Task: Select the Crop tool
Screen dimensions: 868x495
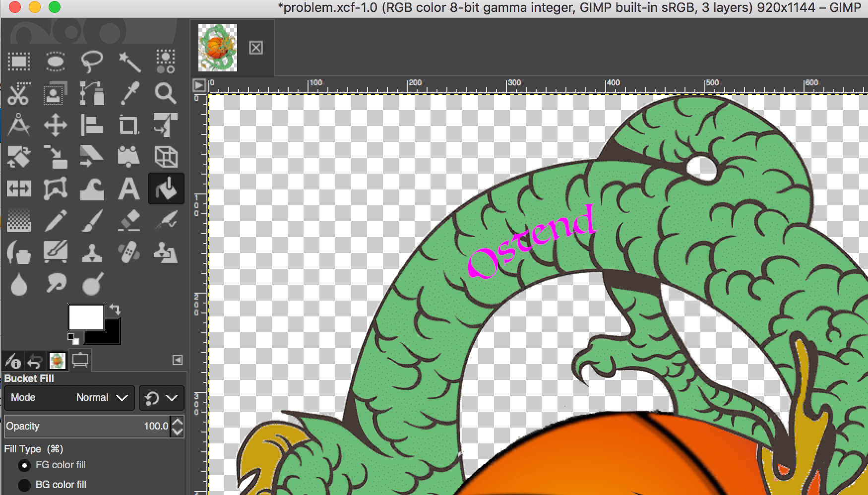Action: pyautogui.click(x=129, y=125)
